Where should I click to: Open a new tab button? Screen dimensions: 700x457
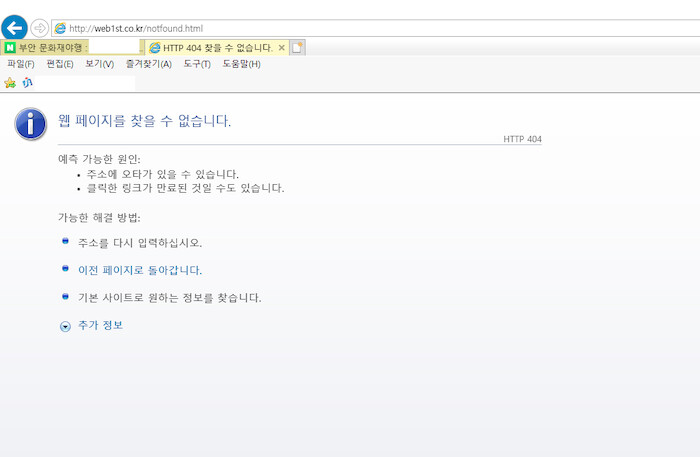pos(297,47)
